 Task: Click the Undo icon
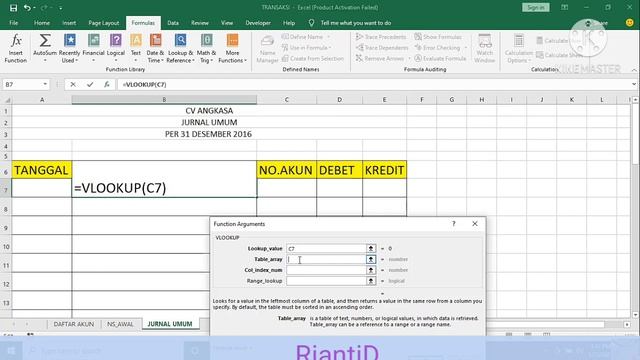point(27,7)
